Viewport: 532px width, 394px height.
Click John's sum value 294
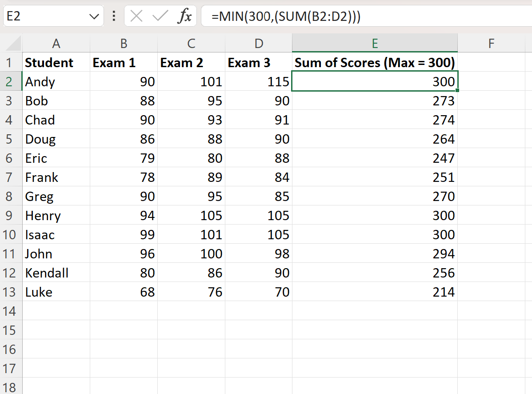(375, 253)
